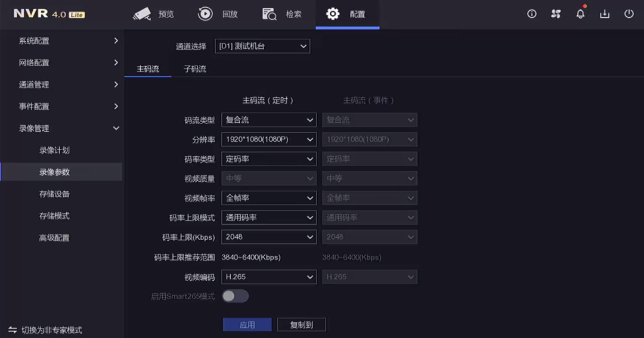Switch to the 子码流 tab
The image size is (644, 338).
(195, 69)
